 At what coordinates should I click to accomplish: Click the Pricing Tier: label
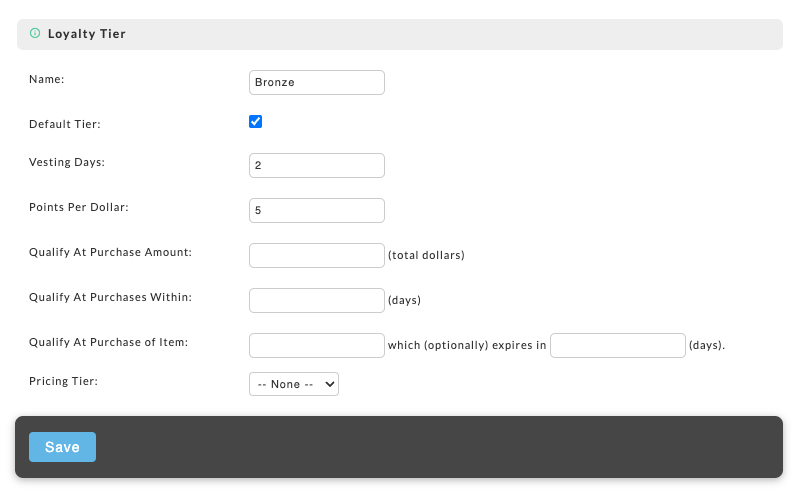point(63,381)
